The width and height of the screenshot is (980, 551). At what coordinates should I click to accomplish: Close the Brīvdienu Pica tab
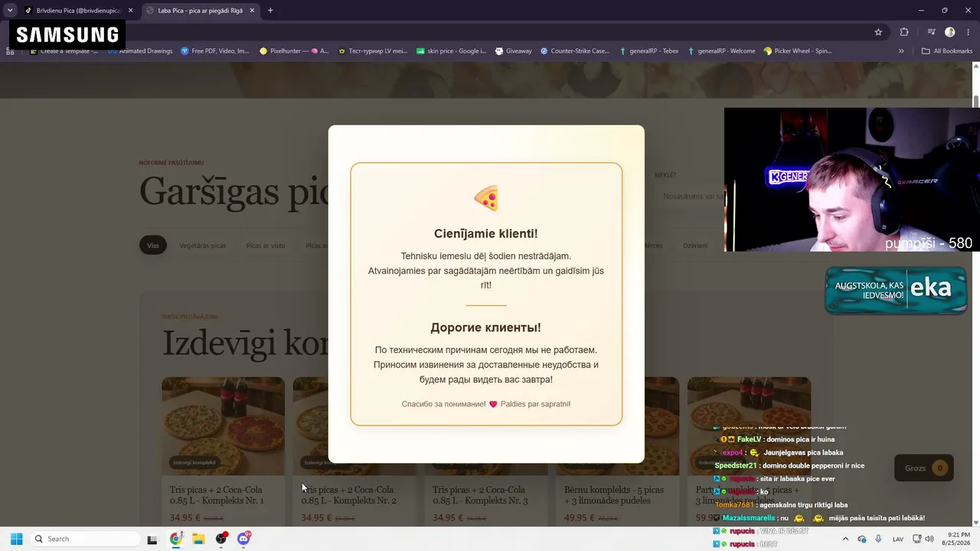pos(130,11)
